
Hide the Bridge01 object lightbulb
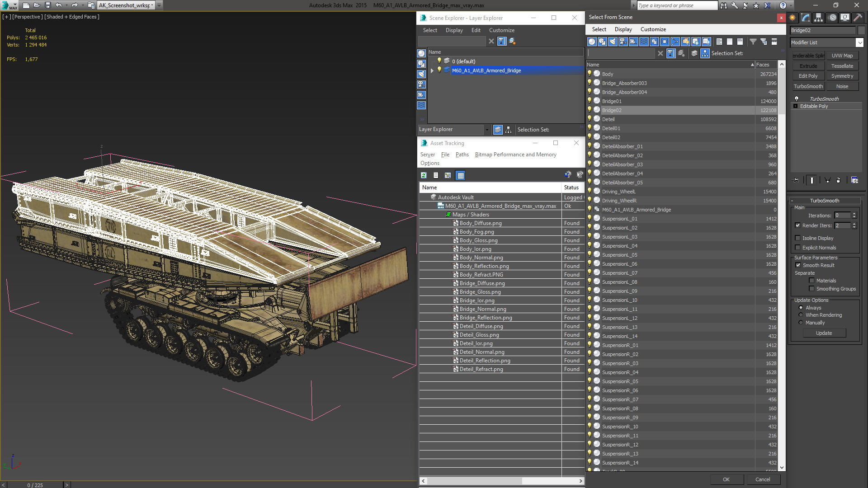(590, 101)
